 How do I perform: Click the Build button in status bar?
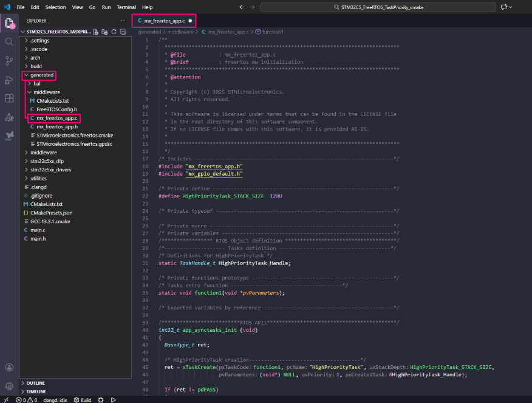[x=83, y=400]
